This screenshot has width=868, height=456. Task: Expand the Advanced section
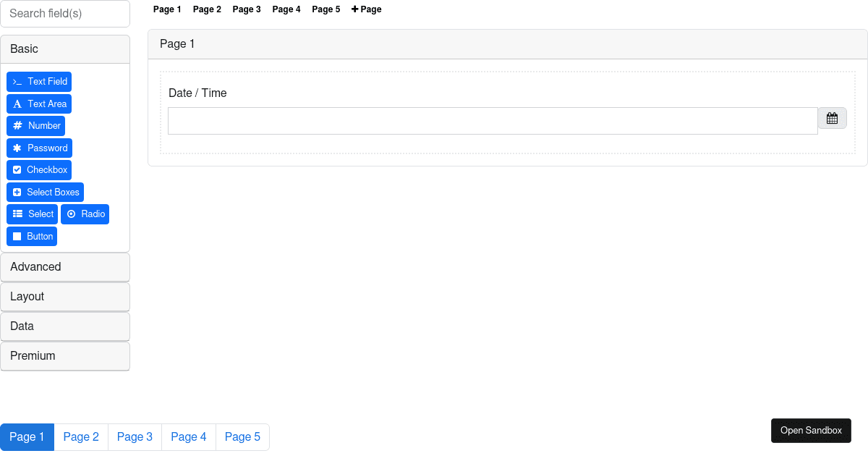(65, 267)
